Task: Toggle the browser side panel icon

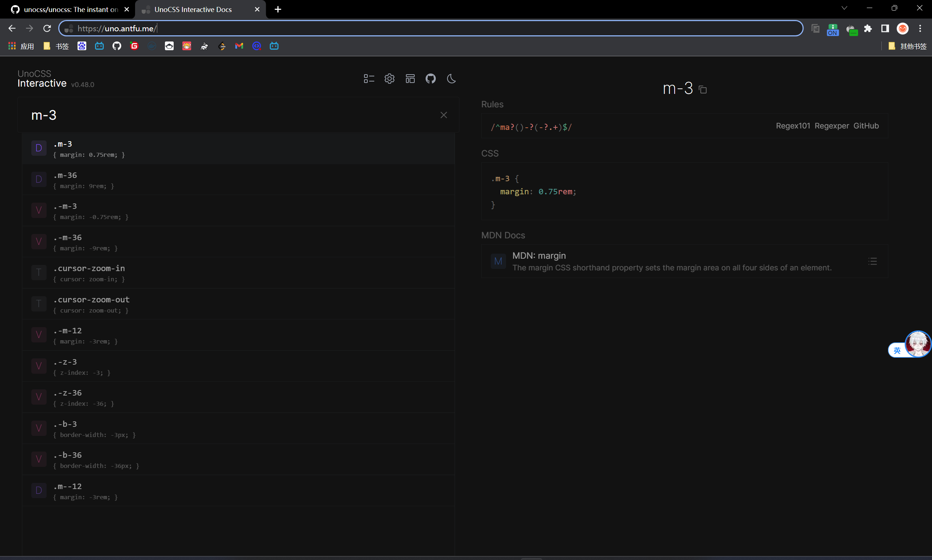Action: pyautogui.click(x=885, y=29)
